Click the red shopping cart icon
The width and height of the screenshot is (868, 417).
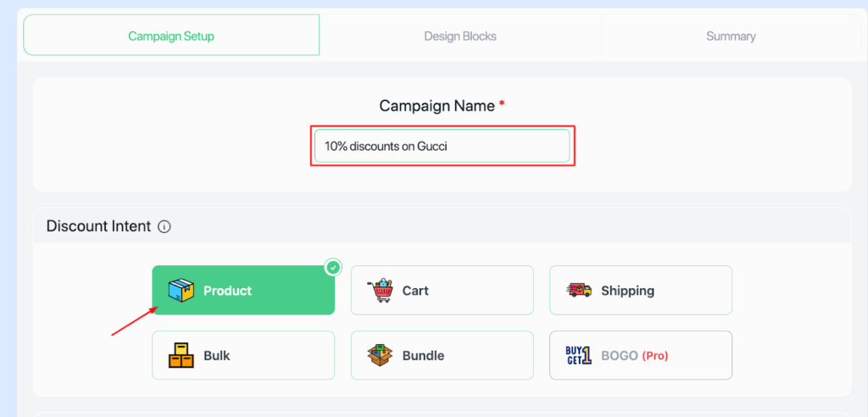pos(381,290)
